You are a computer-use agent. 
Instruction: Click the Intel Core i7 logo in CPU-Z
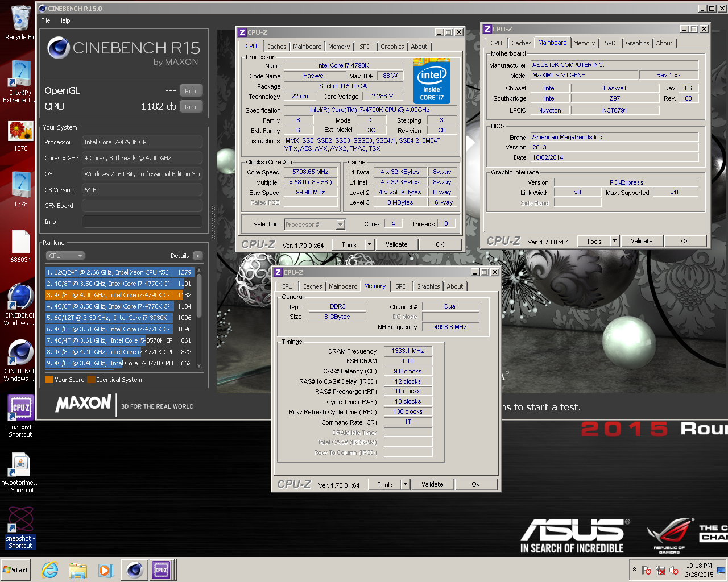point(432,81)
